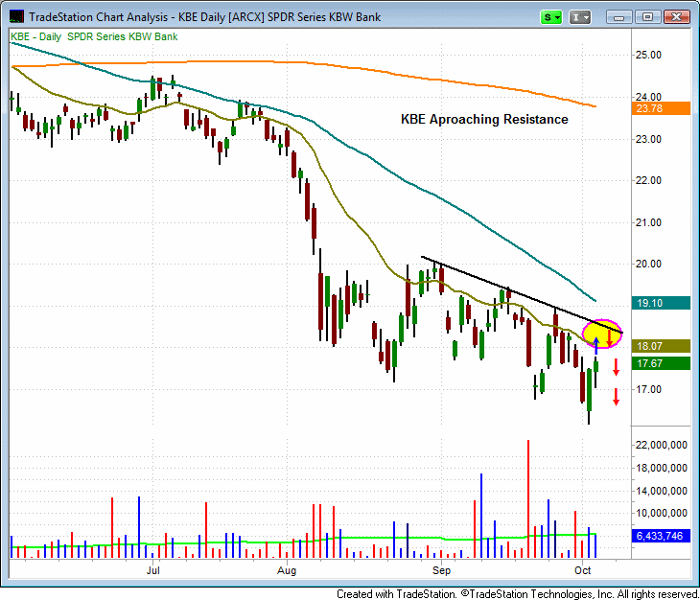Click the 18,000,000 volume axis label

tap(661, 468)
